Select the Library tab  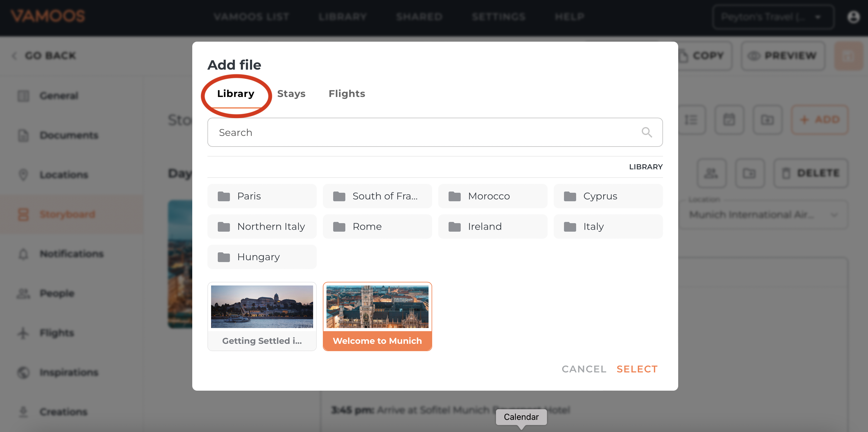click(x=236, y=93)
